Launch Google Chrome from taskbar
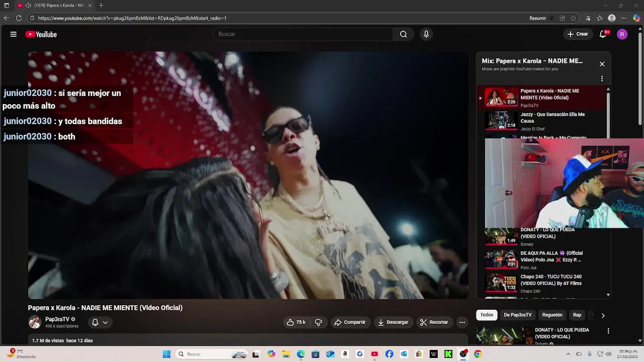This screenshot has height=362, width=644. 478,354
